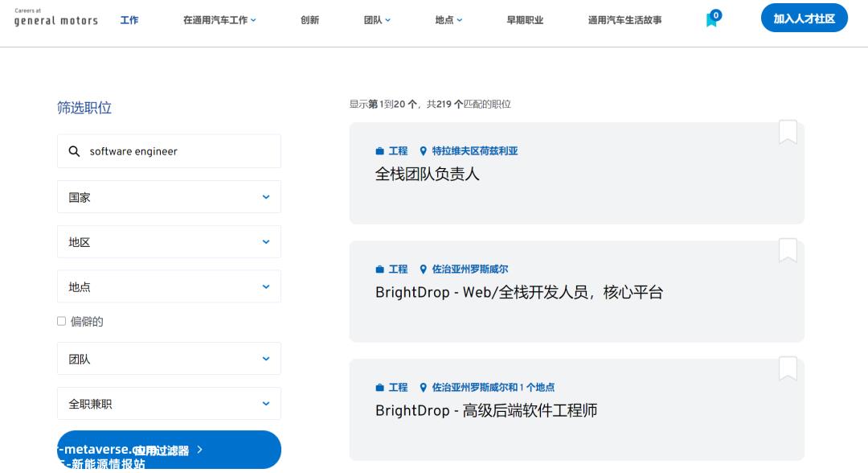868x473 pixels.
Task: Bookmark the BrightDrop 高级后端软件工程师 job card
Action: point(788,368)
